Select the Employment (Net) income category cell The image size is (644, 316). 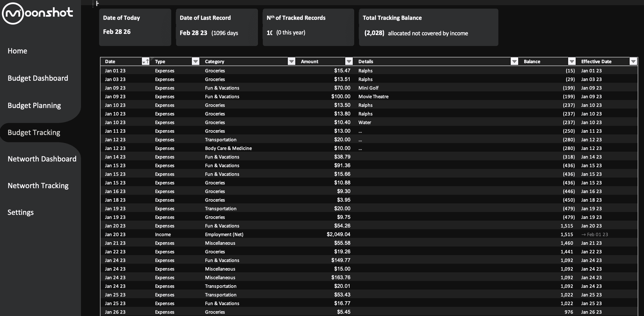click(224, 234)
